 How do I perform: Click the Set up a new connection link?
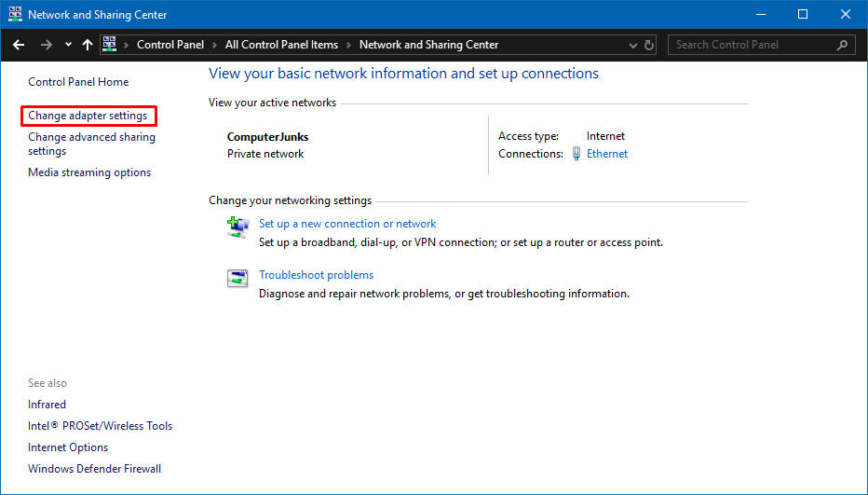(347, 224)
